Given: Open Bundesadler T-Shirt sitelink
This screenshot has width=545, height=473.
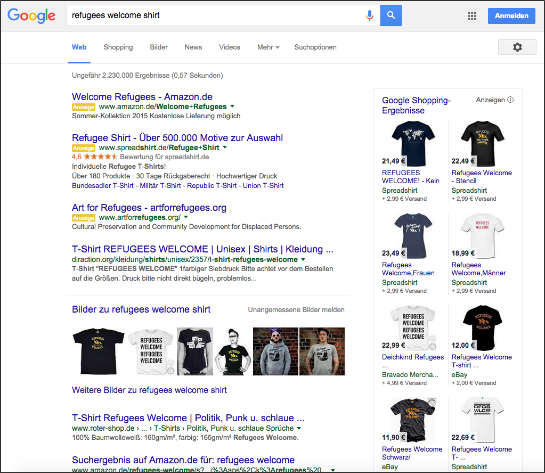Looking at the screenshot, I should (103, 186).
